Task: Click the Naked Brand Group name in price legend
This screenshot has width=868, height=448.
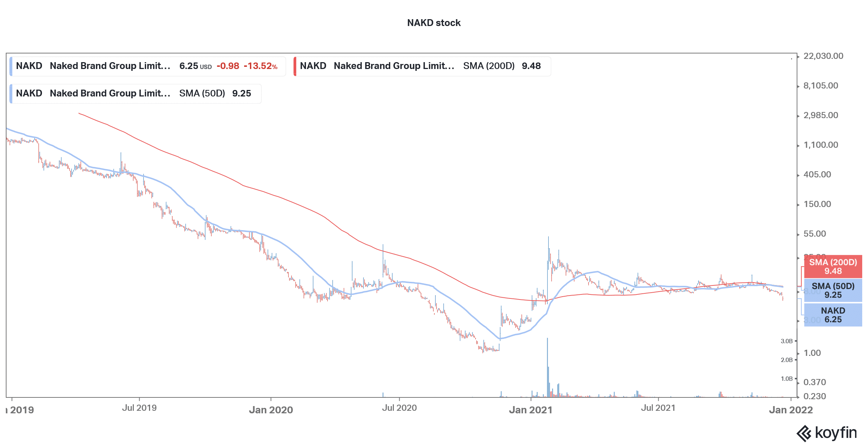Action: (x=110, y=66)
